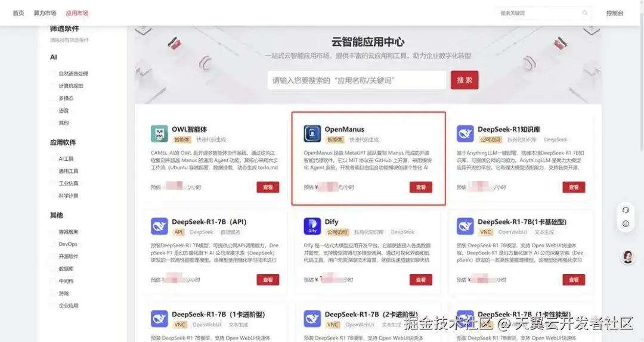
Task: Click the API tag on DeepSeek-R1-7B (API) card
Action: (x=179, y=232)
